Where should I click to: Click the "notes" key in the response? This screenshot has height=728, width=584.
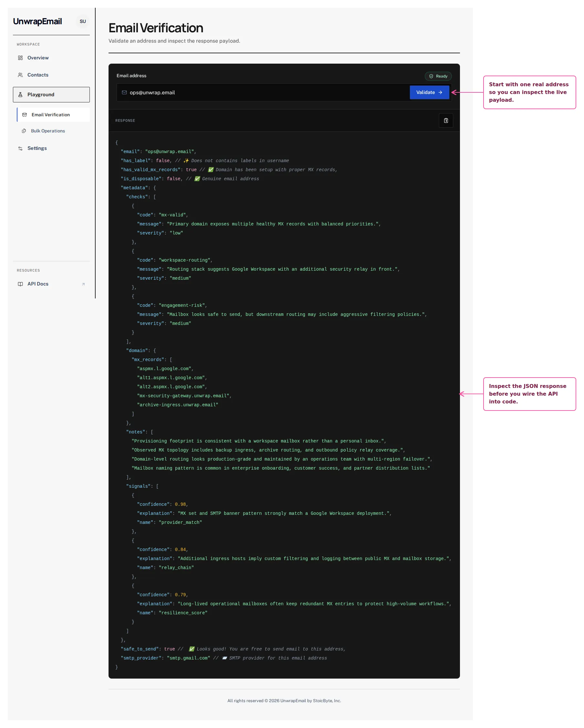click(135, 432)
